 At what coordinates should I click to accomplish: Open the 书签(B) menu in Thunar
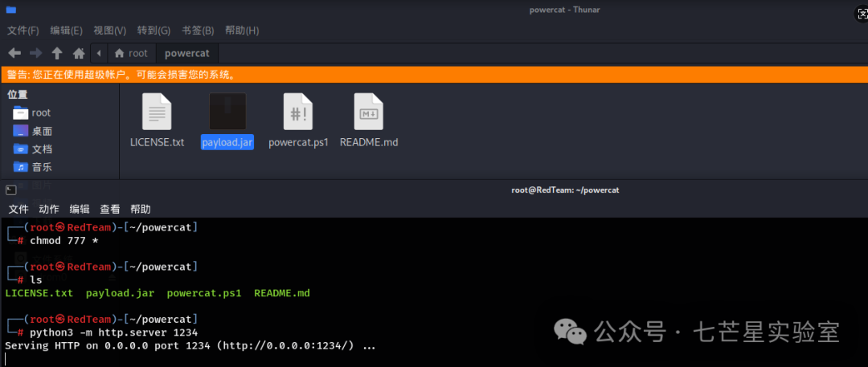click(x=198, y=31)
